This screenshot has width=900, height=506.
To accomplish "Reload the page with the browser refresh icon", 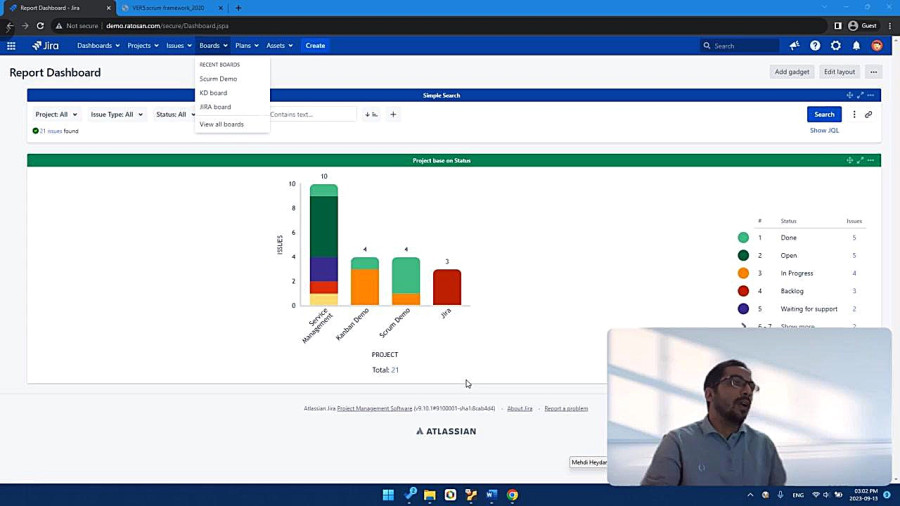I will (40, 26).
